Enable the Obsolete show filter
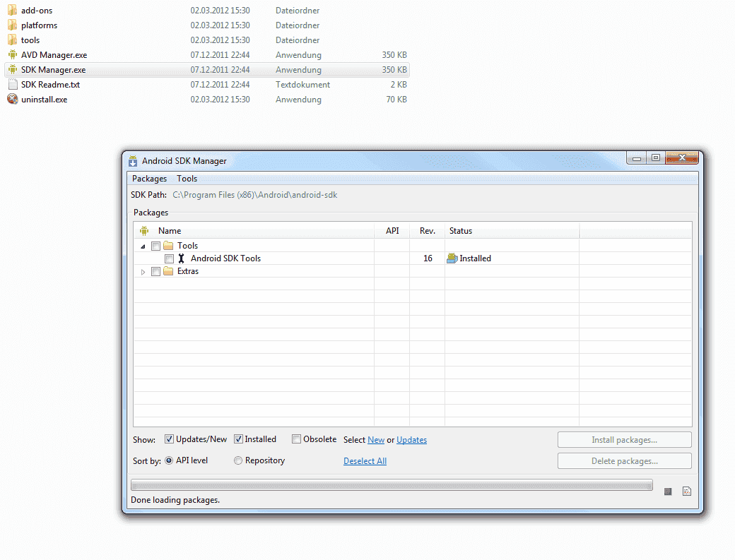 (x=296, y=439)
